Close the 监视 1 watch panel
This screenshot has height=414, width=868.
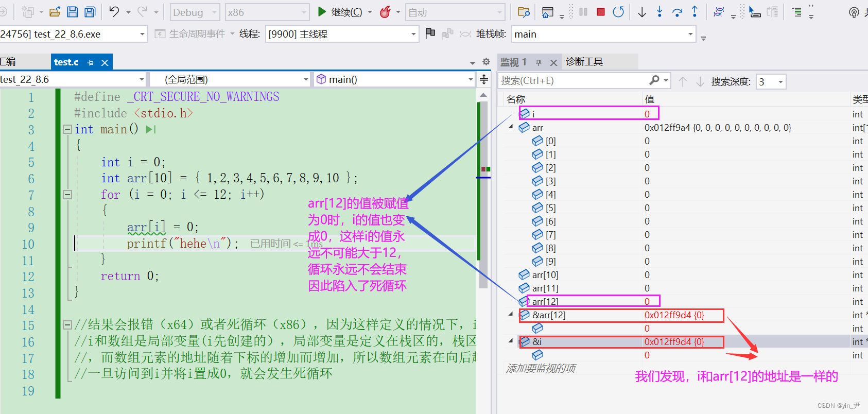click(x=553, y=62)
